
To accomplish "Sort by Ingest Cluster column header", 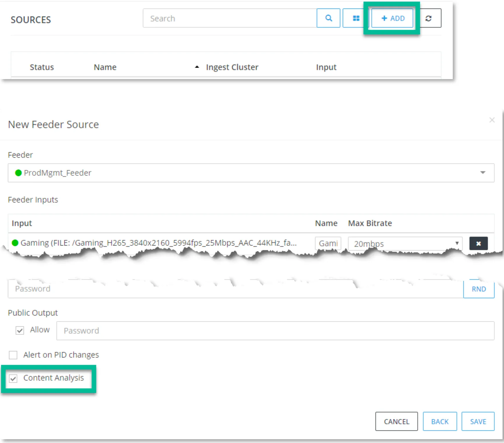I will pos(232,67).
